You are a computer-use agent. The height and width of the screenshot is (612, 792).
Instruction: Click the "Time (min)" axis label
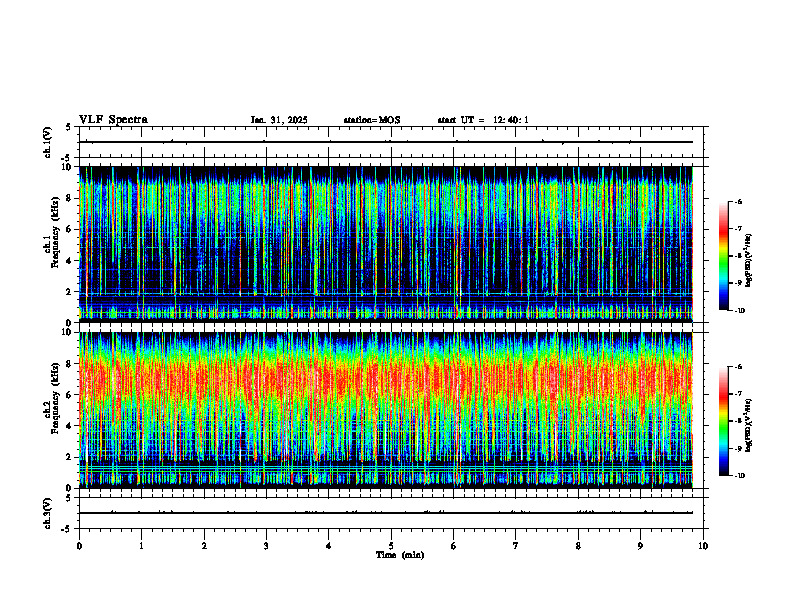coord(400,555)
